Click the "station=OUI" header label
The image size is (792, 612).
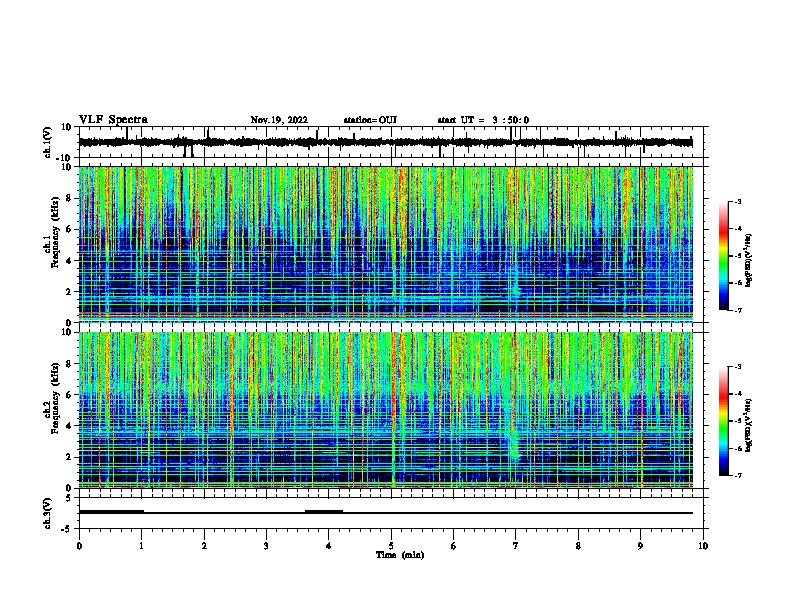click(x=370, y=120)
